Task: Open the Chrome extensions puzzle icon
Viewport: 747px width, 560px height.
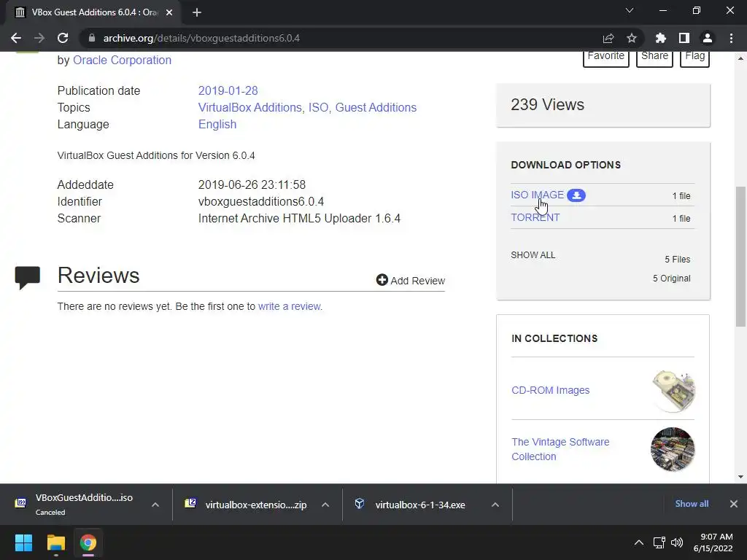Action: click(661, 38)
